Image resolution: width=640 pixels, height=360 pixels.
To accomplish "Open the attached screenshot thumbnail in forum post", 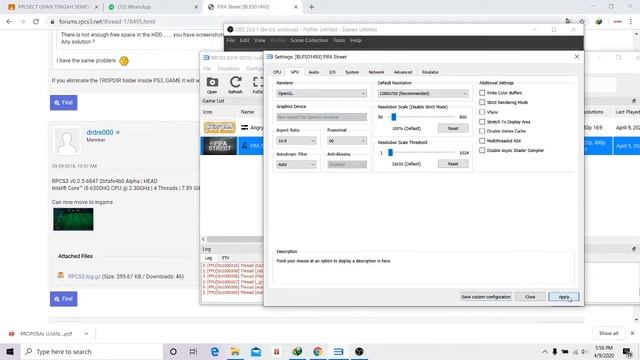I will pos(73,219).
